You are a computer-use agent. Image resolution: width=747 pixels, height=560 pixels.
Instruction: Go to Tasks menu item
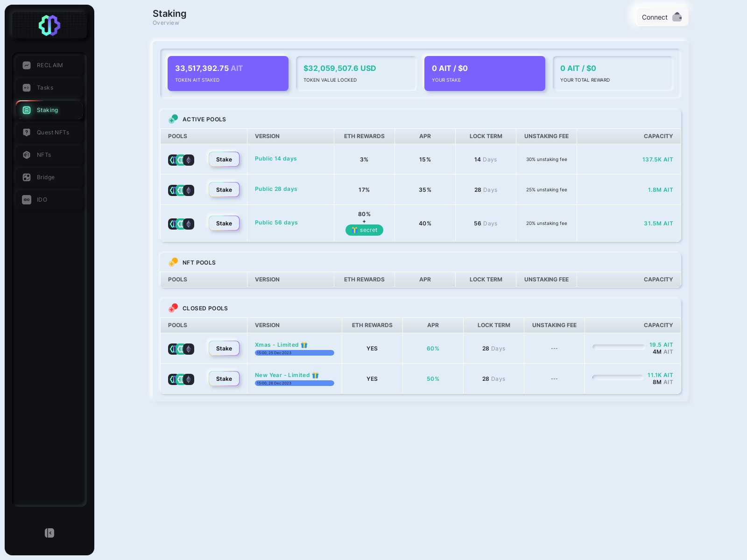coord(49,88)
